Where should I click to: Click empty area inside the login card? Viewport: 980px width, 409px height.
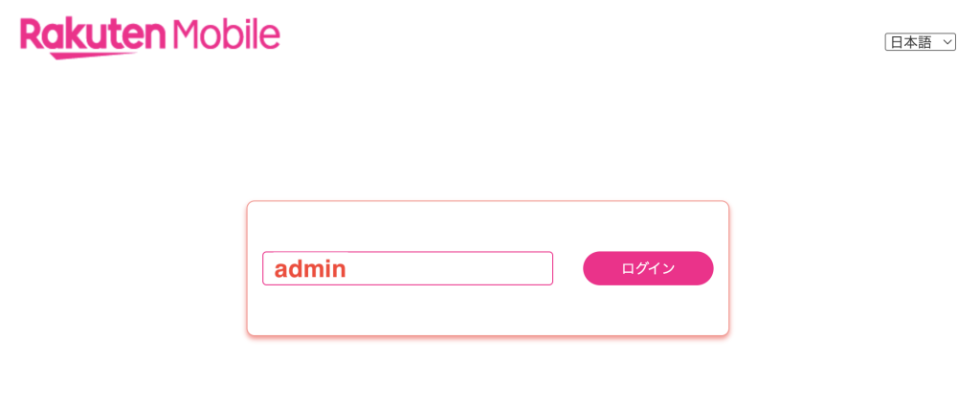tap(488, 311)
